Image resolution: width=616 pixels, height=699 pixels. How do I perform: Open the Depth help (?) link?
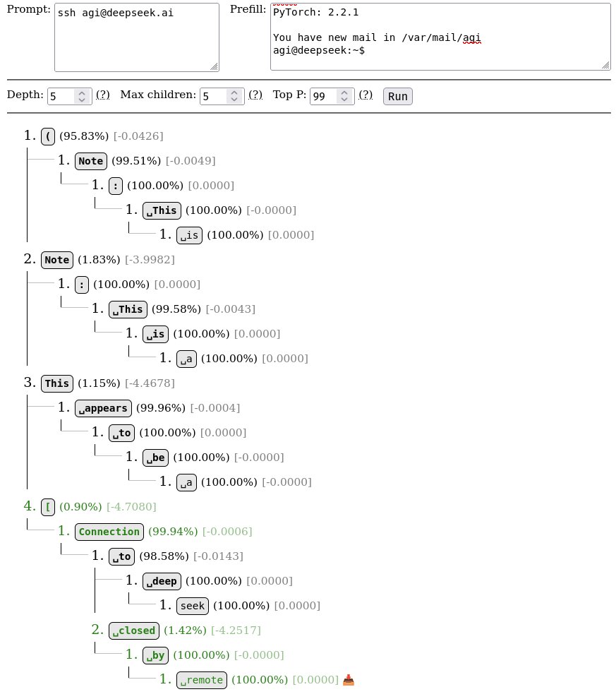click(103, 95)
